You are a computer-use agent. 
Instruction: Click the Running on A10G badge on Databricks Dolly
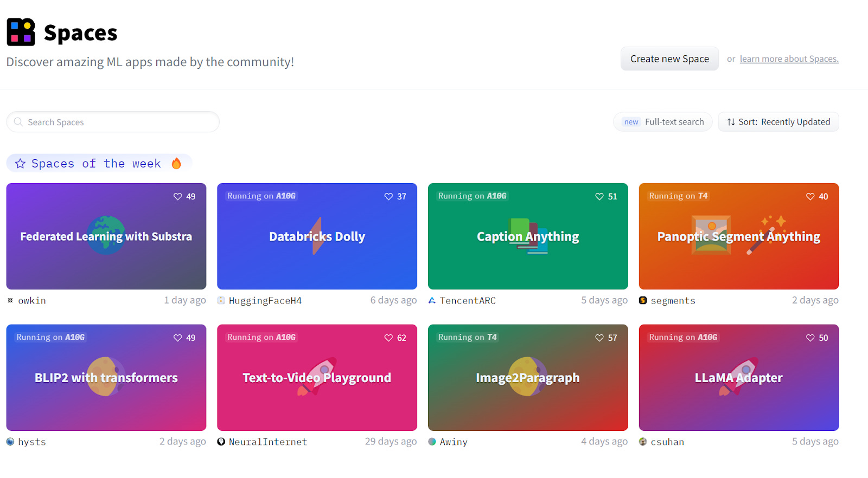[261, 196]
